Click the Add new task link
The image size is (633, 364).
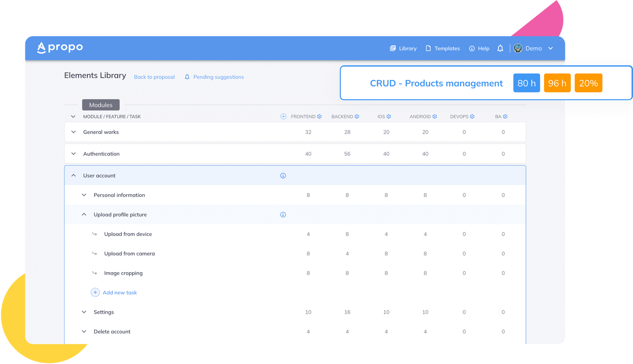tap(120, 292)
